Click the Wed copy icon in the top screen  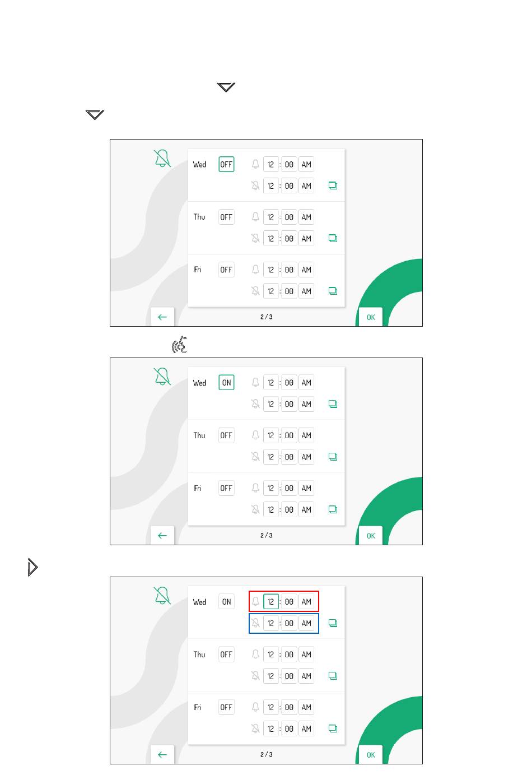pyautogui.click(x=333, y=185)
